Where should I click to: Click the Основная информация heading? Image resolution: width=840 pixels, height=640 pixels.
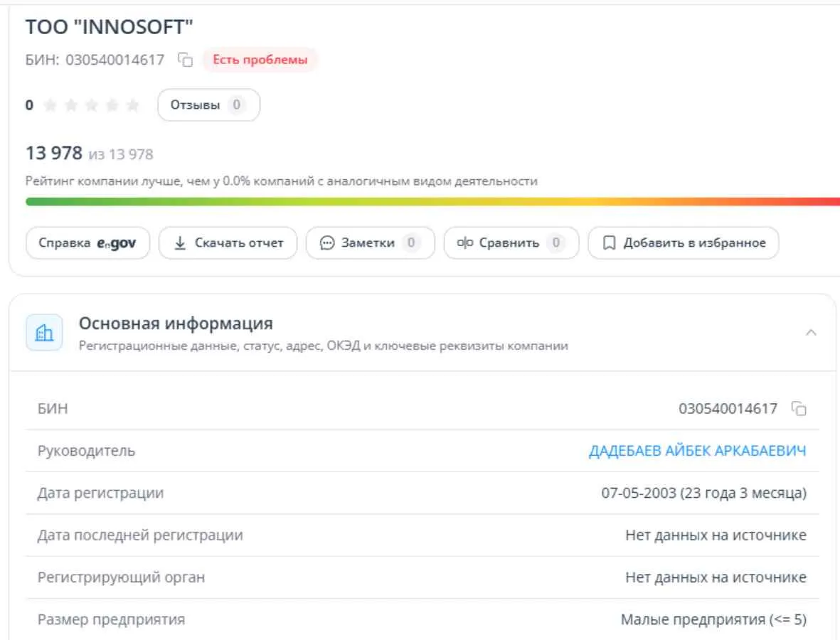point(176,324)
